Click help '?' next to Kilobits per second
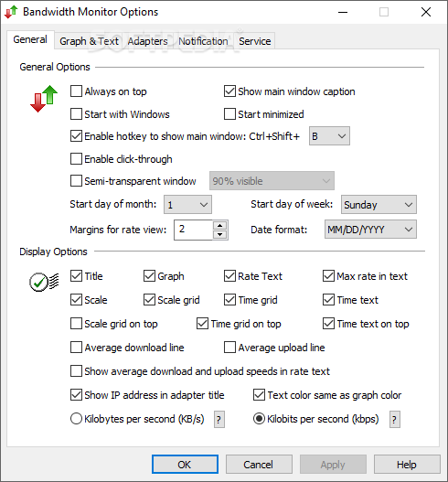 pos(395,419)
